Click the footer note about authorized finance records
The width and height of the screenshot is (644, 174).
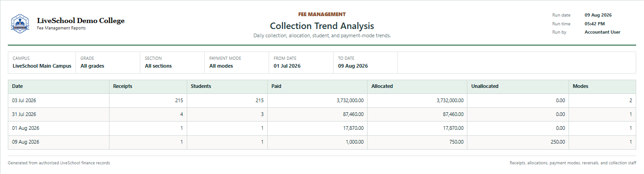coord(59,163)
